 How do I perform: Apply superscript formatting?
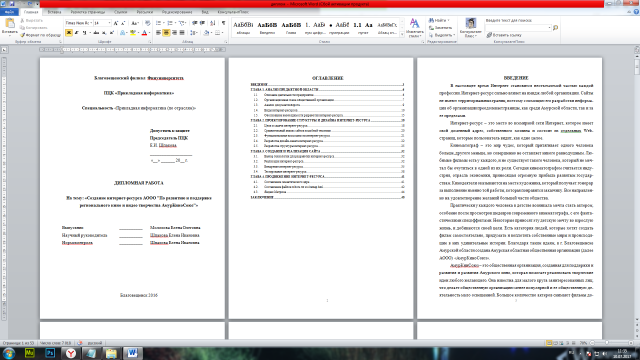(111, 33)
